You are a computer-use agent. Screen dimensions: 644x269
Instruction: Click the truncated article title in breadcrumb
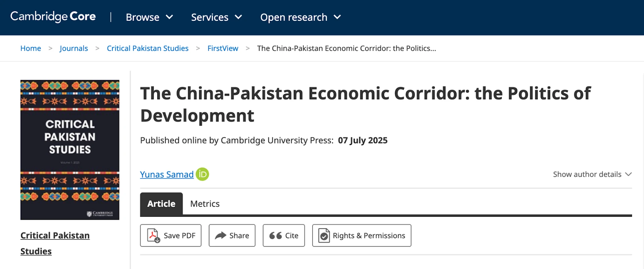click(346, 48)
